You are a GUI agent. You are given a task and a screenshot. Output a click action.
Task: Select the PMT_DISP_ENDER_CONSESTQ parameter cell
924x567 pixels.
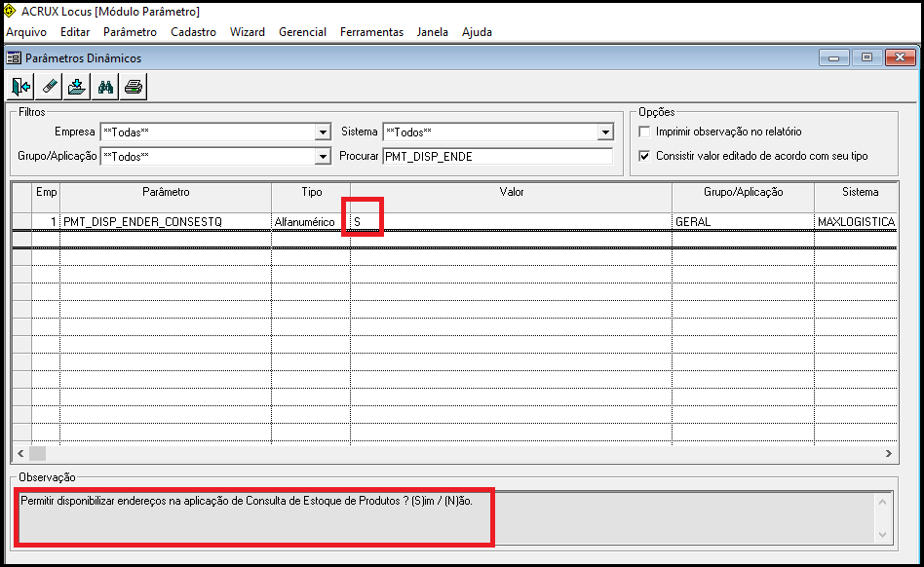(166, 222)
